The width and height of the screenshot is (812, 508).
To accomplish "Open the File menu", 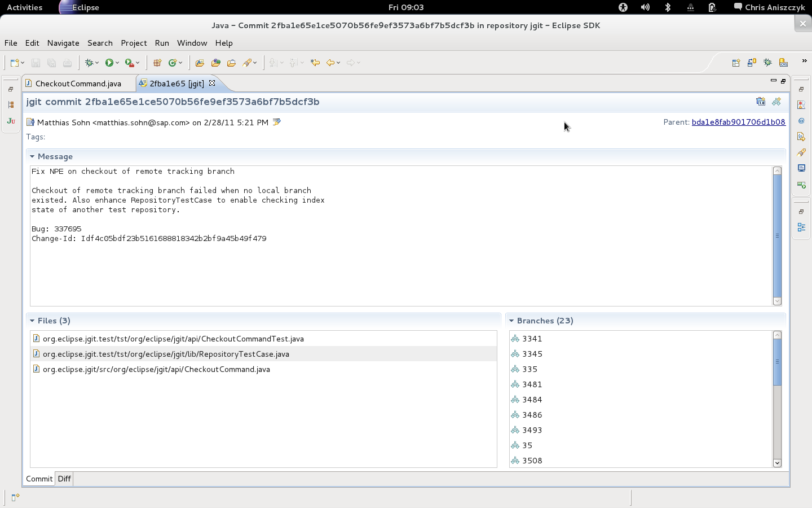I will click(11, 43).
